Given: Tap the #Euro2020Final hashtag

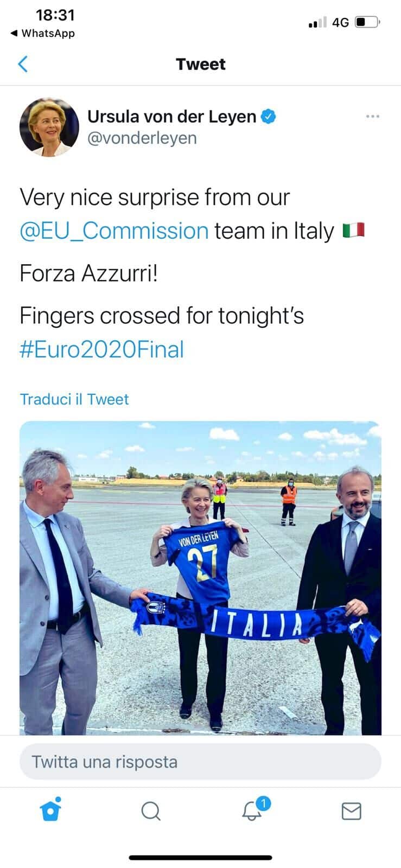Looking at the screenshot, I should [101, 349].
